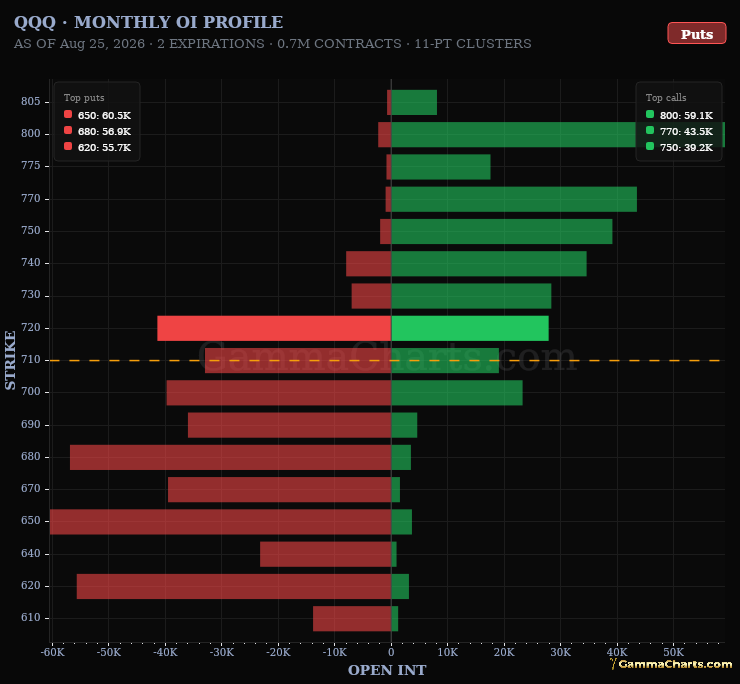The width and height of the screenshot is (740, 684).
Task: Click the put bar at strike 670
Action: point(279,490)
